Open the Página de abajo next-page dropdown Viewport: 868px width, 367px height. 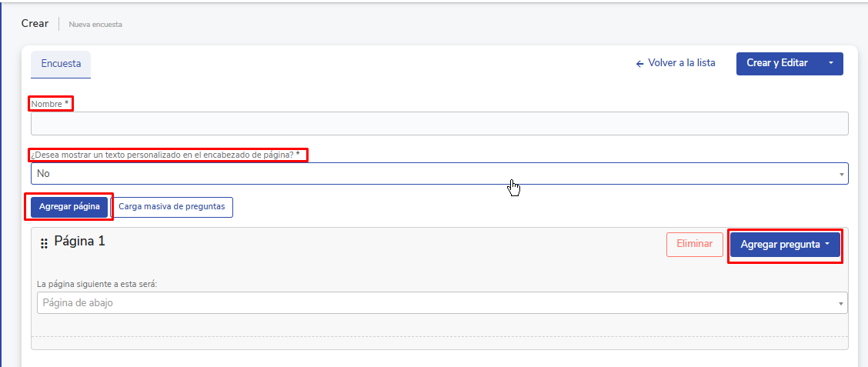pyautogui.click(x=439, y=303)
